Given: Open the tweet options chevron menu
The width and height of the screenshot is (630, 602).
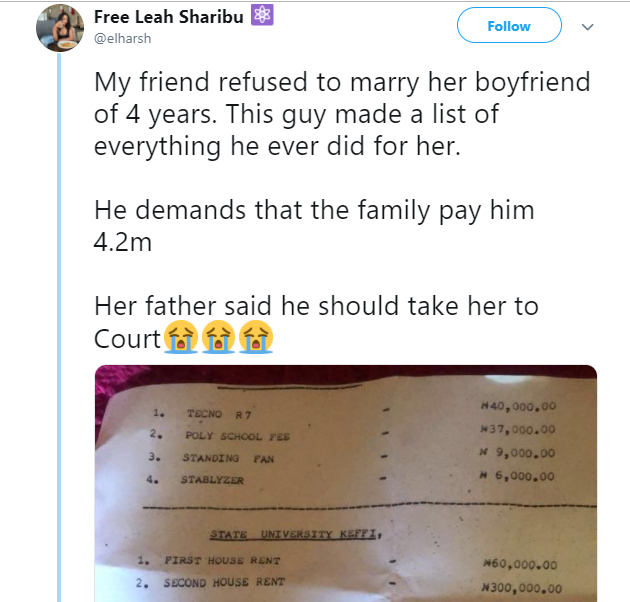Looking at the screenshot, I should tap(587, 27).
